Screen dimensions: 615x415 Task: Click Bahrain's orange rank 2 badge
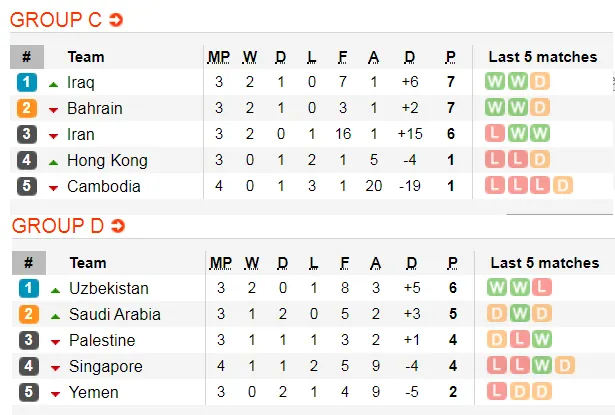(x=27, y=108)
